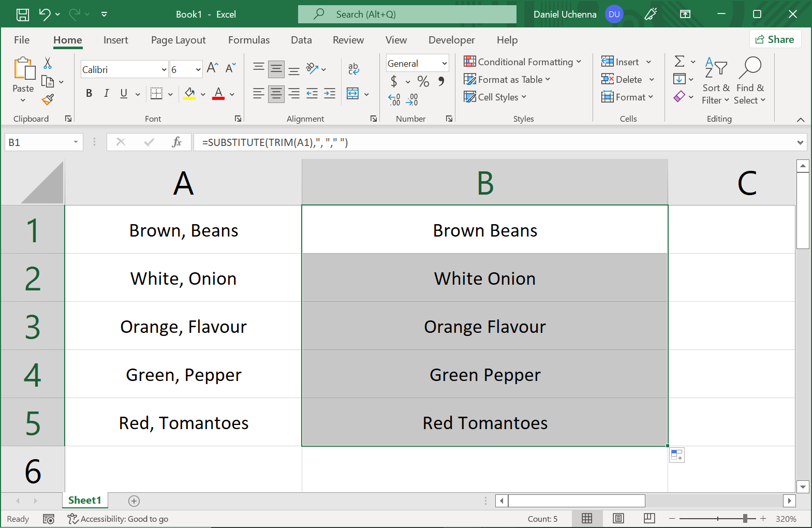This screenshot has width=812, height=528.
Task: Click the Increase Font Size icon
Action: [212, 68]
